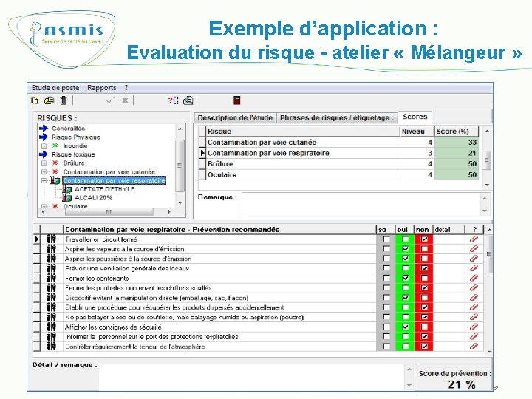Delete using the trash can toolbar icon
Viewport: 532px width, 399px height.
click(64, 100)
